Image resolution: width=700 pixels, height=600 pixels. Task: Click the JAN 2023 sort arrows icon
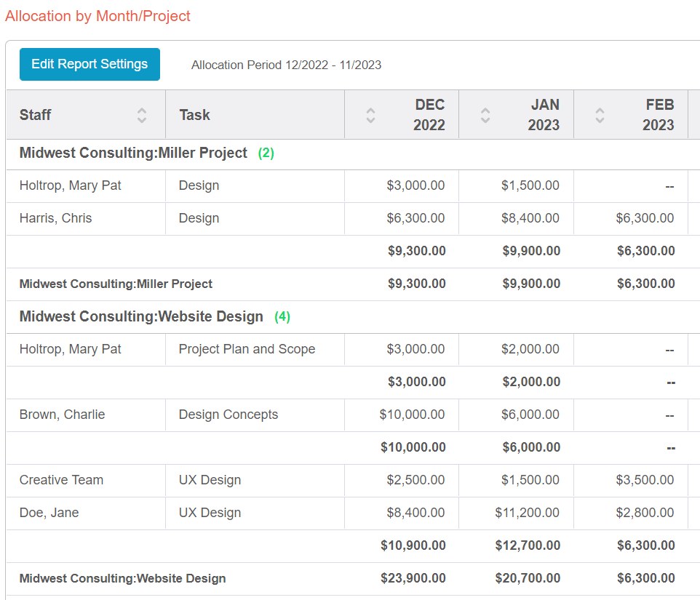click(485, 115)
